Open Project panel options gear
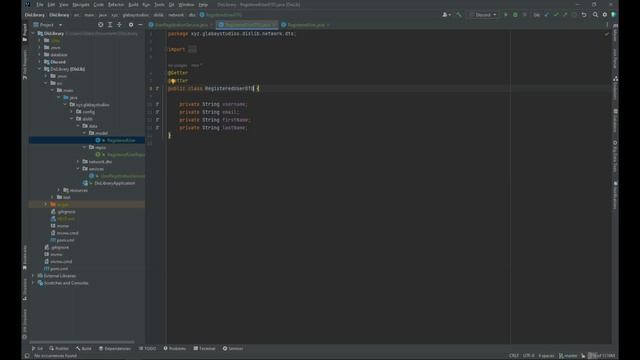The image size is (640, 360). (131, 25)
